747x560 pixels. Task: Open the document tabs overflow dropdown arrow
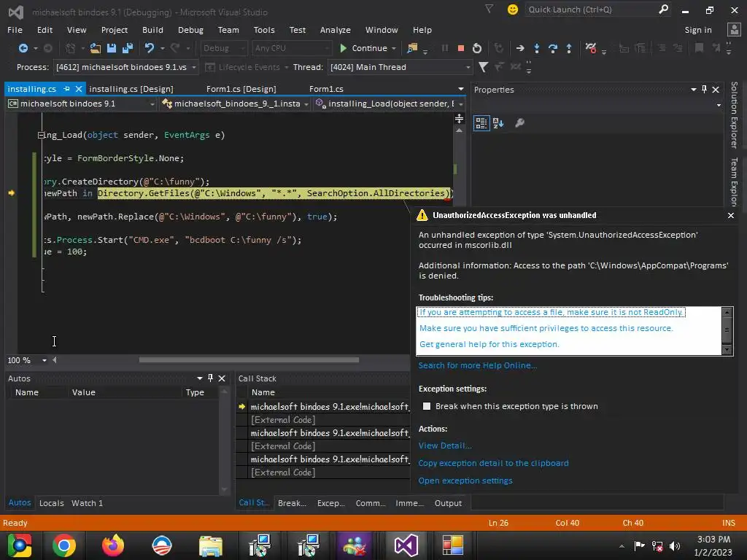tap(460, 89)
